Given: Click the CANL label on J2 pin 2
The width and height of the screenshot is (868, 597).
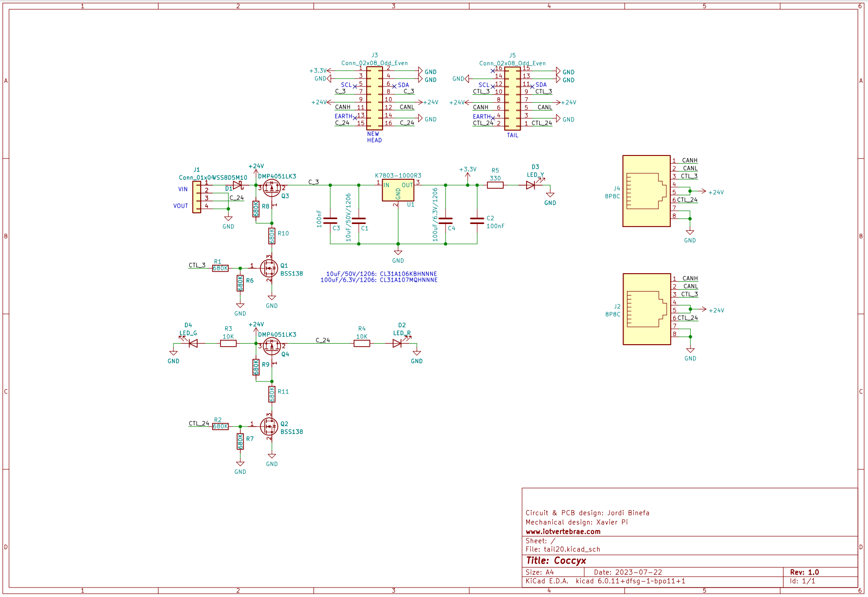Looking at the screenshot, I should click(691, 287).
